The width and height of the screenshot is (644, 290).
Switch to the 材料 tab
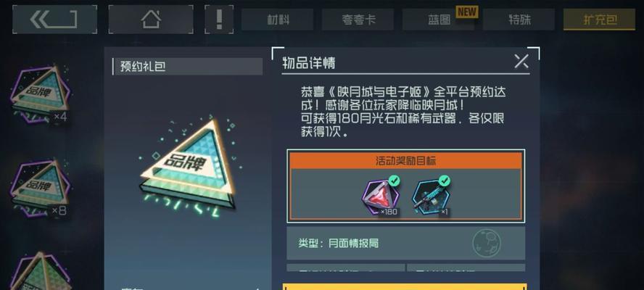point(277,20)
